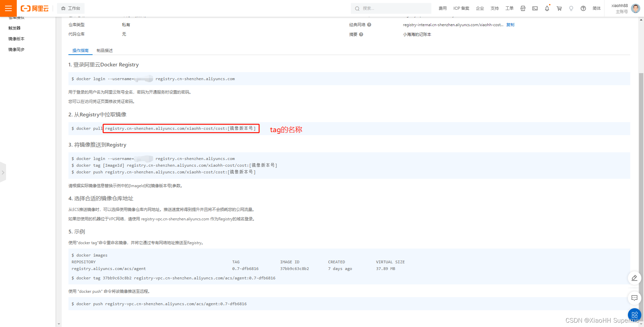Click the 私有 repository type value
The width and height of the screenshot is (644, 327).
pyautogui.click(x=126, y=25)
